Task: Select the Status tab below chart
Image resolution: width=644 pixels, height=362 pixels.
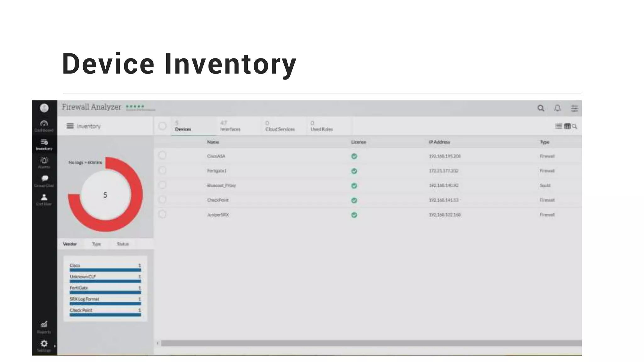Action: (123, 244)
